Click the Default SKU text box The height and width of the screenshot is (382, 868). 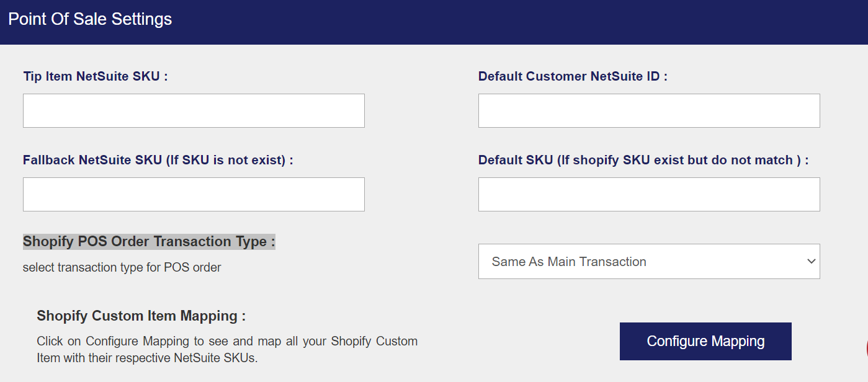(649, 195)
